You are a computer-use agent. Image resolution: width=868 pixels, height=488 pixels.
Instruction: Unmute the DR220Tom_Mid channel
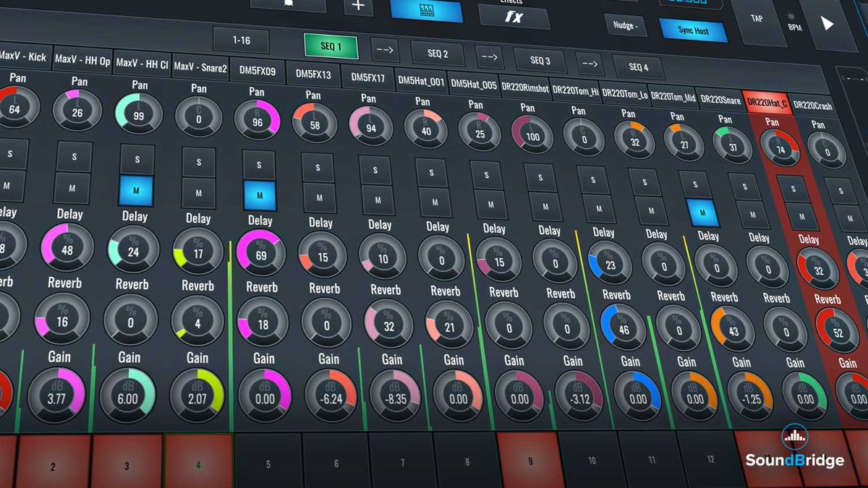click(702, 213)
